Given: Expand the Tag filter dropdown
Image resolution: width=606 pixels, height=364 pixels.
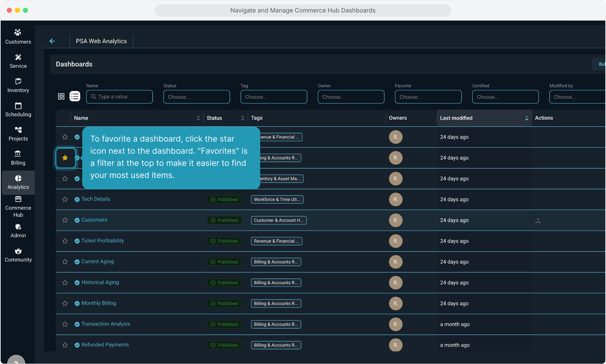Looking at the screenshot, I should (x=274, y=97).
